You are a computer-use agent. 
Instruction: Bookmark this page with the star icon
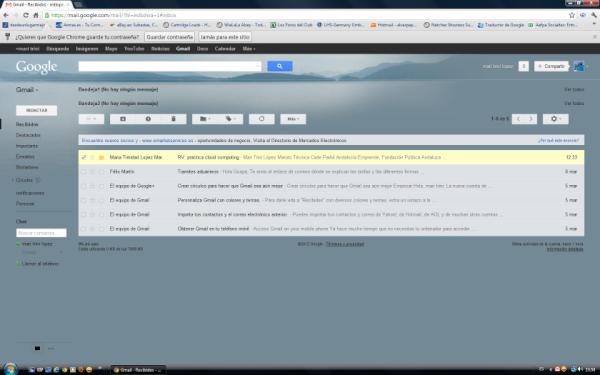pos(572,15)
